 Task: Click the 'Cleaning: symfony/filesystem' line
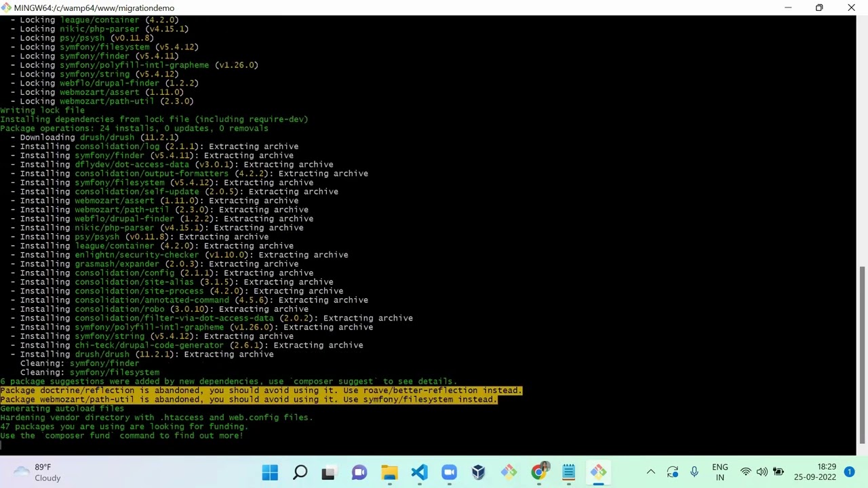[x=90, y=372]
